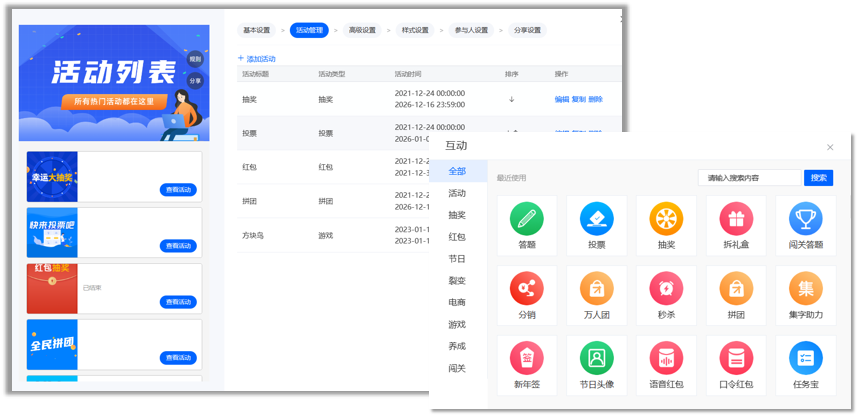
Task: Open the 新年签 icon
Action: (x=526, y=358)
